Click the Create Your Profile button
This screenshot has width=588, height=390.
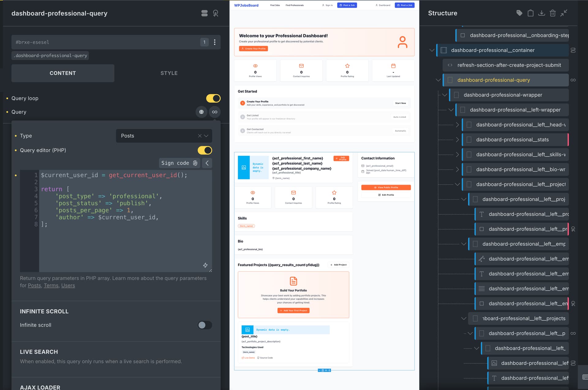click(253, 49)
